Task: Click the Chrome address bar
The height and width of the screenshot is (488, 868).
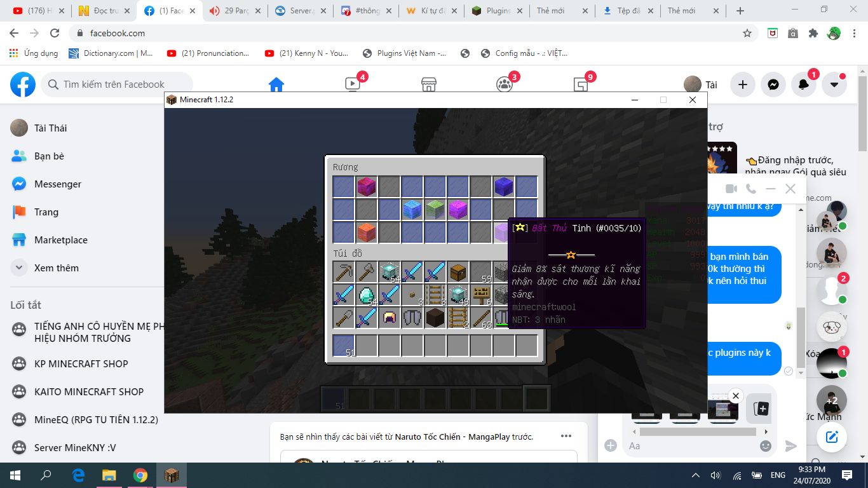Action: point(413,33)
